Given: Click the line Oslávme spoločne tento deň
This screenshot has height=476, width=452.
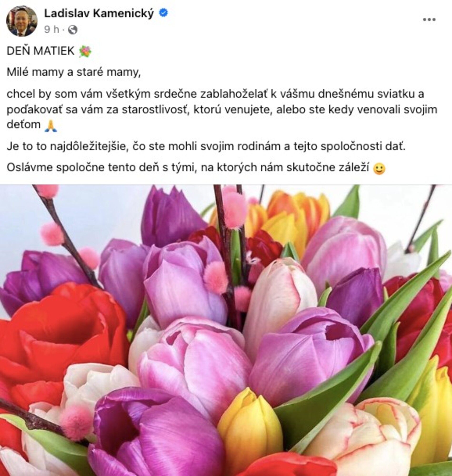Looking at the screenshot, I should [x=188, y=168].
